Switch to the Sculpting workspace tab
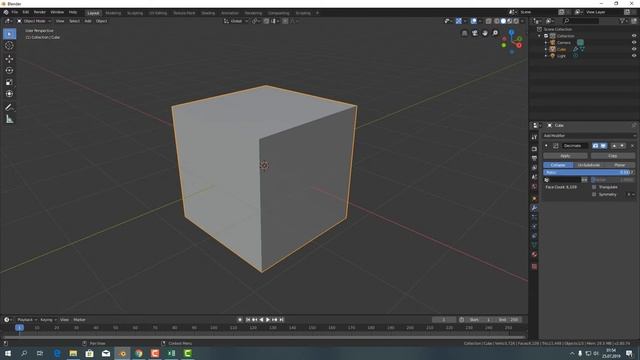 coord(135,13)
